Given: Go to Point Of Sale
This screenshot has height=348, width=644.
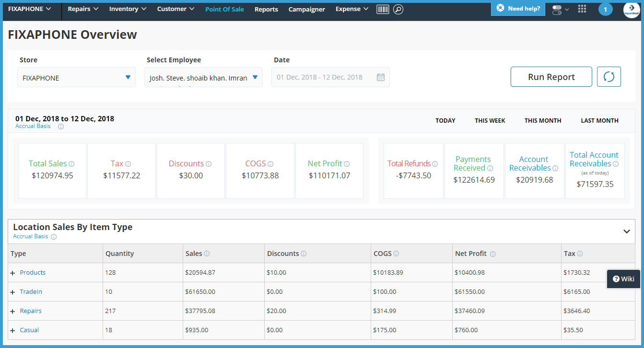Looking at the screenshot, I should click(224, 9).
